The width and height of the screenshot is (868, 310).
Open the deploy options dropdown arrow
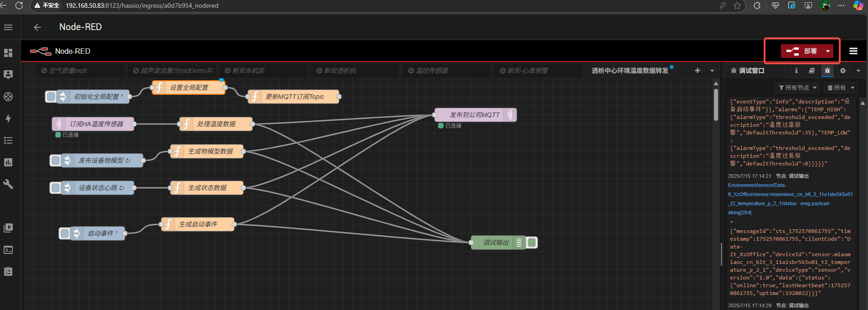point(828,51)
